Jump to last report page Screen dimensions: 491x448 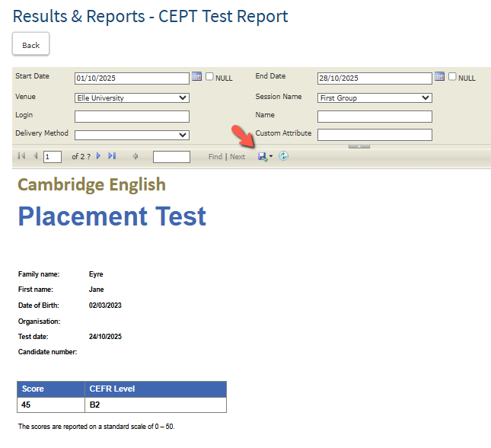coord(112,156)
